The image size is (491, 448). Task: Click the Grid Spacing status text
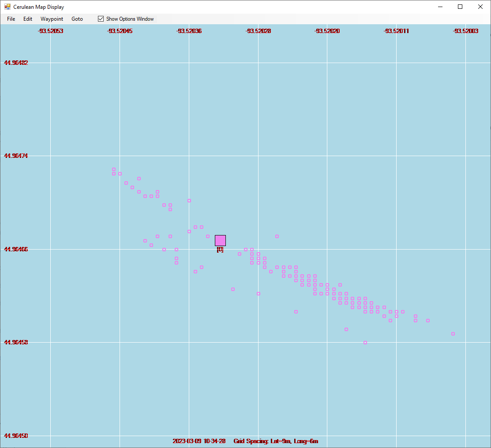(276, 441)
